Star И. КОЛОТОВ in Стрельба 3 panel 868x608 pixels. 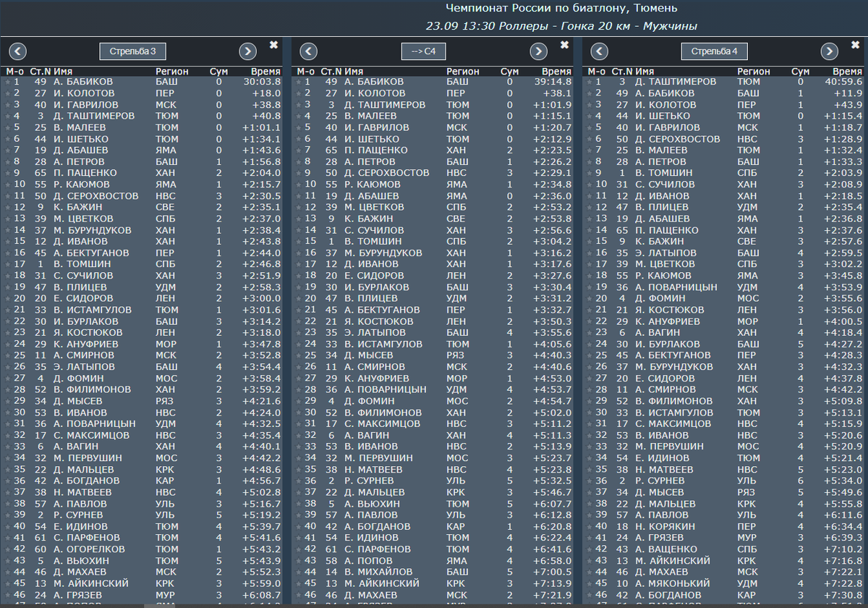coord(8,93)
